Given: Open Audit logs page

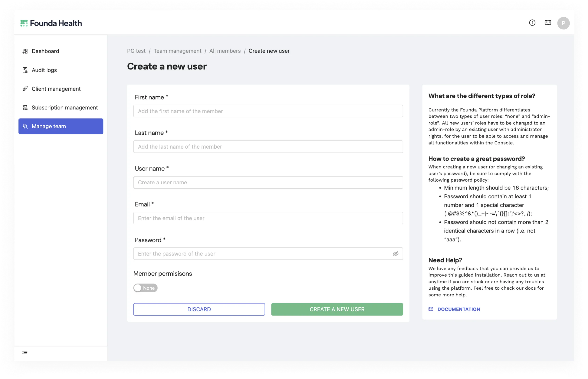Looking at the screenshot, I should pyautogui.click(x=61, y=70).
